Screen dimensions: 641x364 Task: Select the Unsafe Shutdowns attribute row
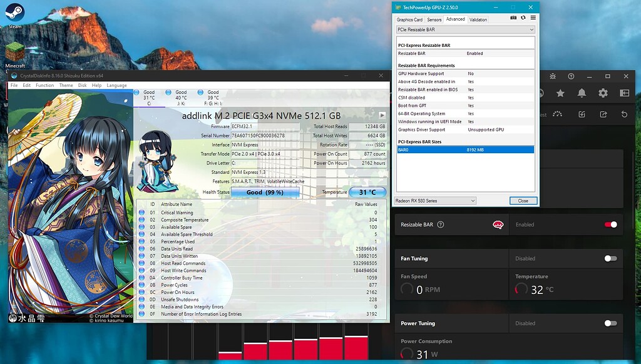click(x=260, y=300)
